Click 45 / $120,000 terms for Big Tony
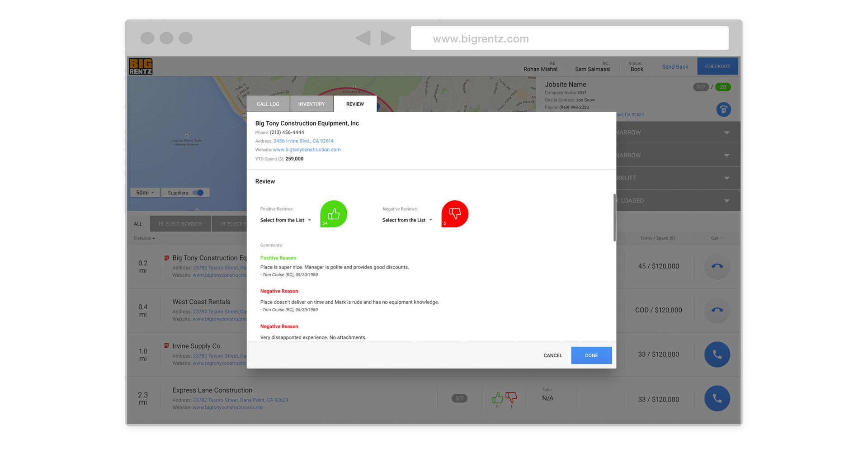The image size is (868, 449). (x=658, y=266)
